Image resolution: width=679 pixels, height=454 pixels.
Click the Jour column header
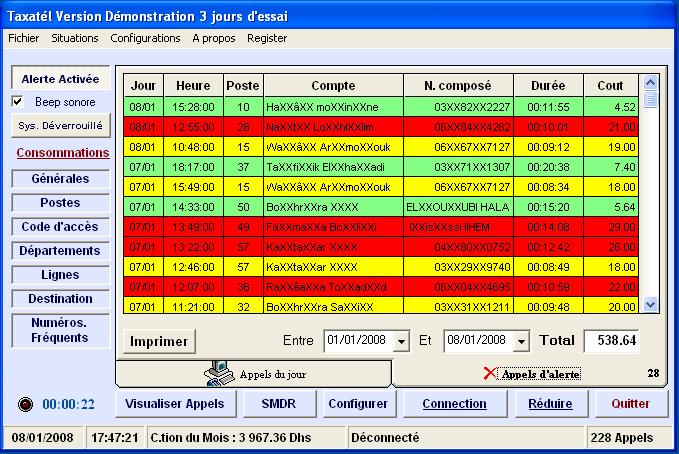[143, 86]
